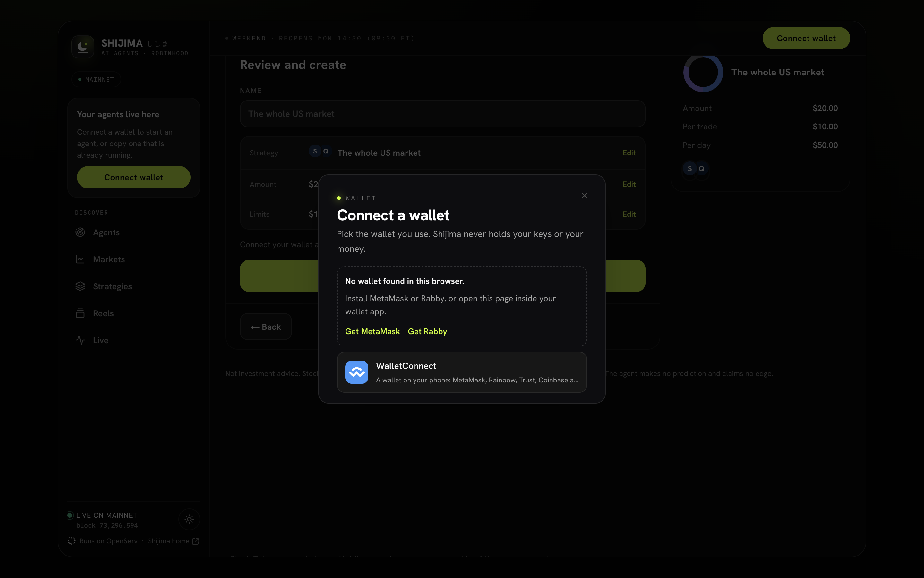Click the Your agents live here heading
Viewport: 924px width, 578px height.
click(118, 114)
